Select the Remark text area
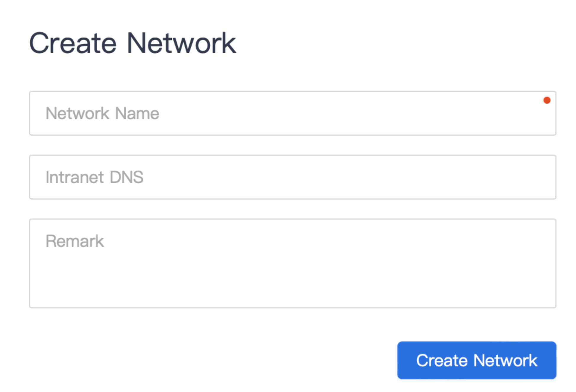Image resolution: width=576 pixels, height=392 pixels. (x=292, y=263)
